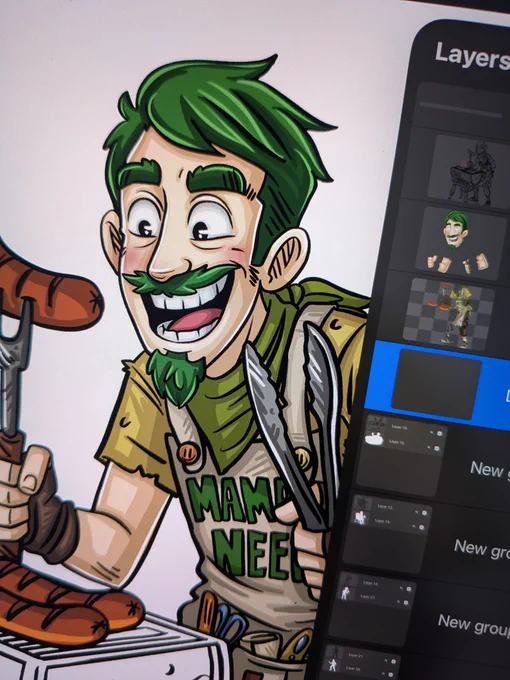510x680 pixels.
Task: Tap the partially visible last group thumbnail
Action: (359, 664)
